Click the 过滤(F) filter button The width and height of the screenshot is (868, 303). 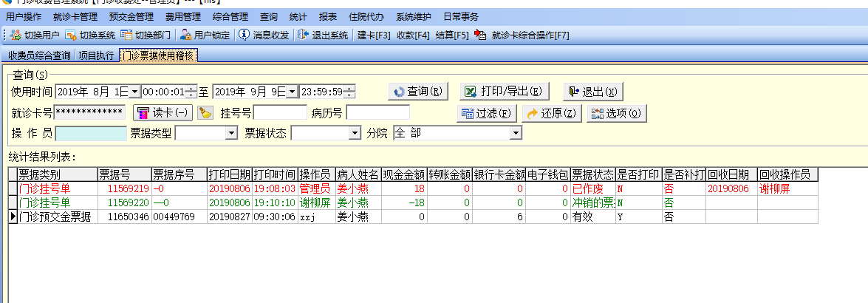click(487, 114)
